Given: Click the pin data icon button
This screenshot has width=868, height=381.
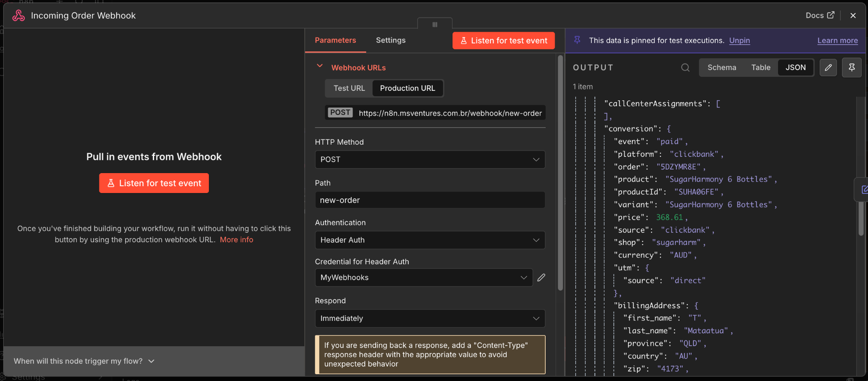Looking at the screenshot, I should click(852, 67).
